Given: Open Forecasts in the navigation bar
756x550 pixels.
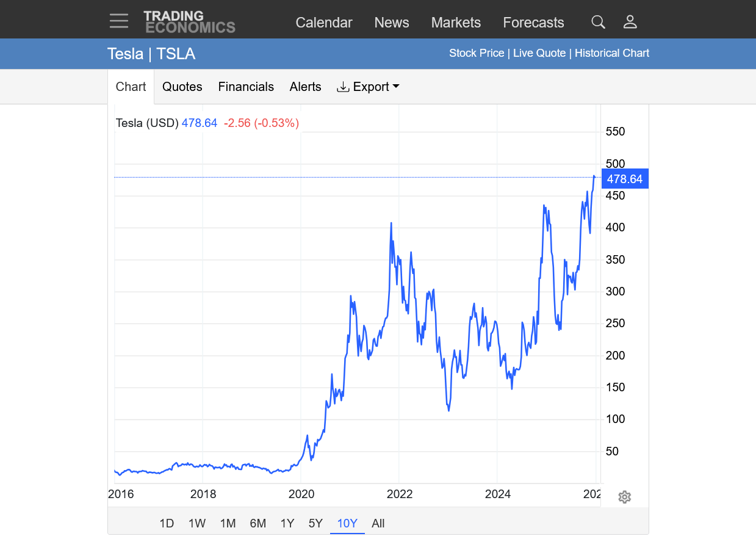Looking at the screenshot, I should coord(533,23).
